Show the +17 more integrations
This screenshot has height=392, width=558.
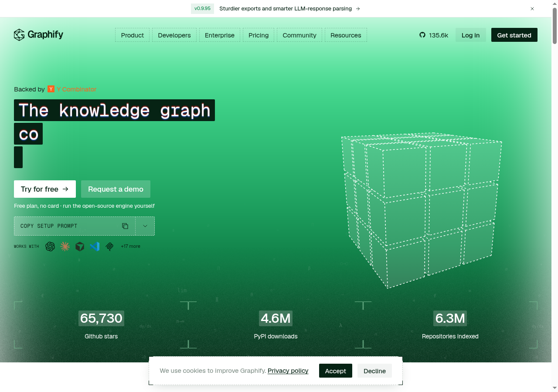pyautogui.click(x=131, y=247)
